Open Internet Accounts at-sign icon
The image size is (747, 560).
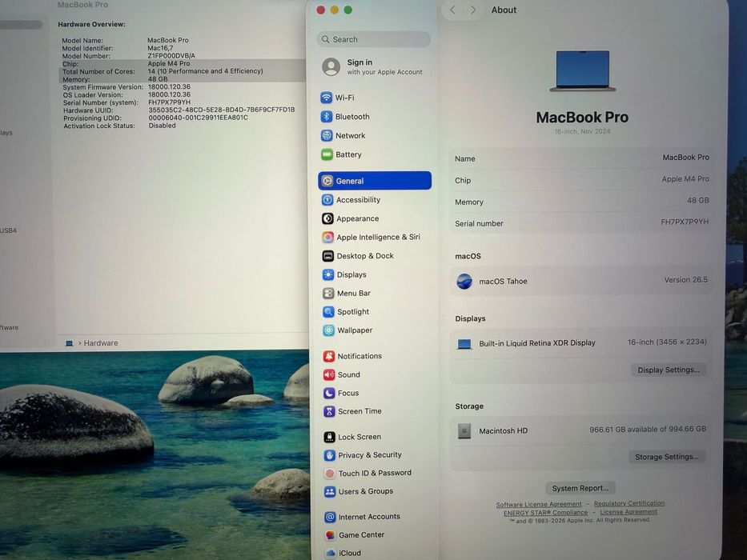pyautogui.click(x=330, y=517)
